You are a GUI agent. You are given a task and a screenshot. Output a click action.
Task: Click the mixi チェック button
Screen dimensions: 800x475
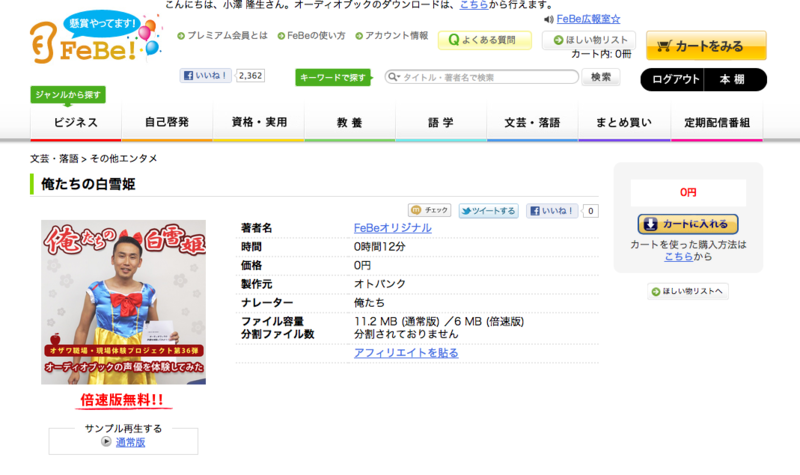point(430,210)
